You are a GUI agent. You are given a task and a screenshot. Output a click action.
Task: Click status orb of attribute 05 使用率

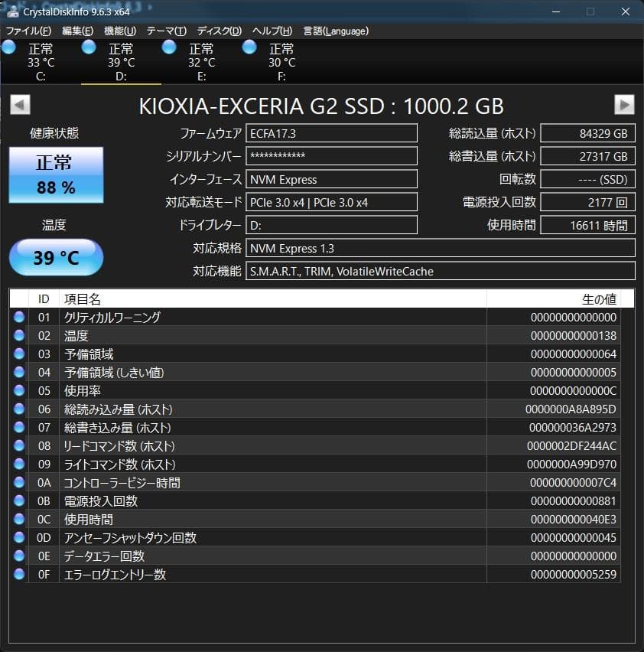click(x=19, y=390)
